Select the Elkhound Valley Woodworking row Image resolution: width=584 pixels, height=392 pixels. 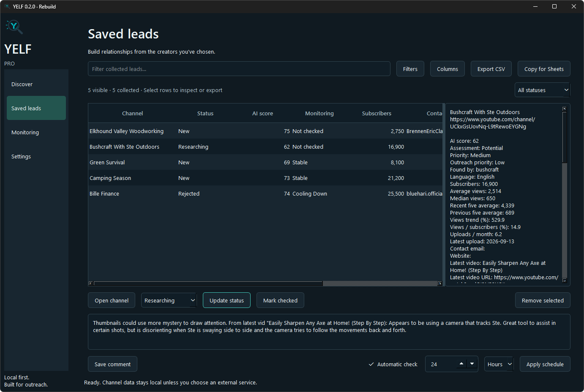point(265,131)
